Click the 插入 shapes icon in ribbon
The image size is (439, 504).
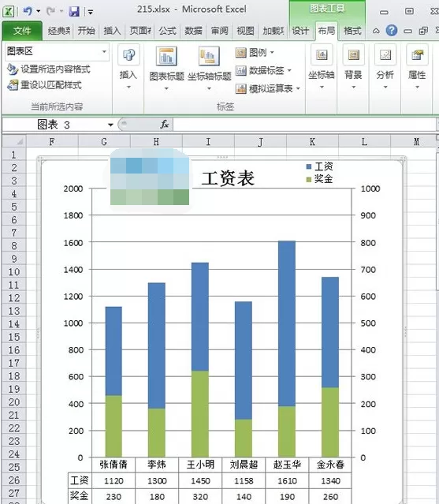point(128,55)
